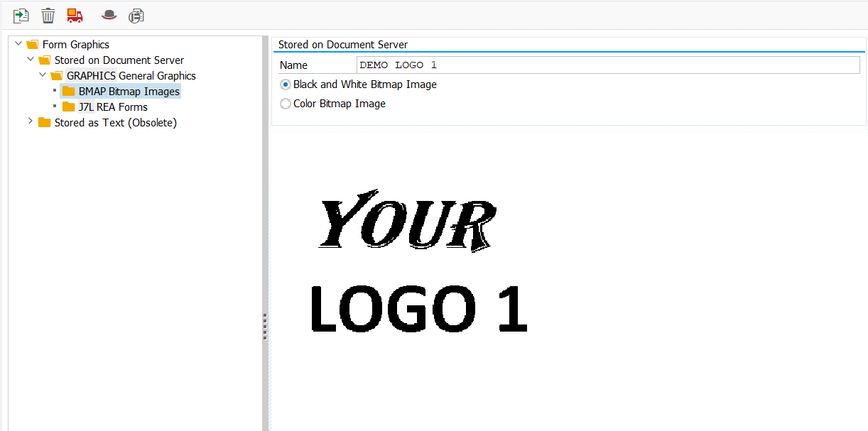Click the rightmost document toolbar icon
This screenshot has height=431, width=868.
point(136,15)
